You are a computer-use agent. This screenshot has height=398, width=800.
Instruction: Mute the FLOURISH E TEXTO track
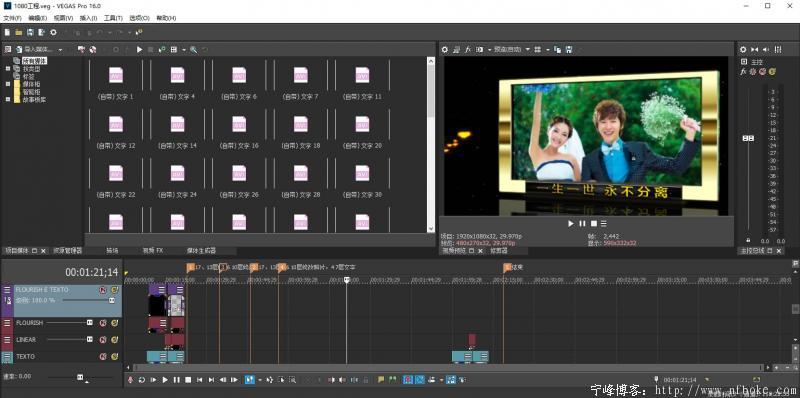(103, 290)
